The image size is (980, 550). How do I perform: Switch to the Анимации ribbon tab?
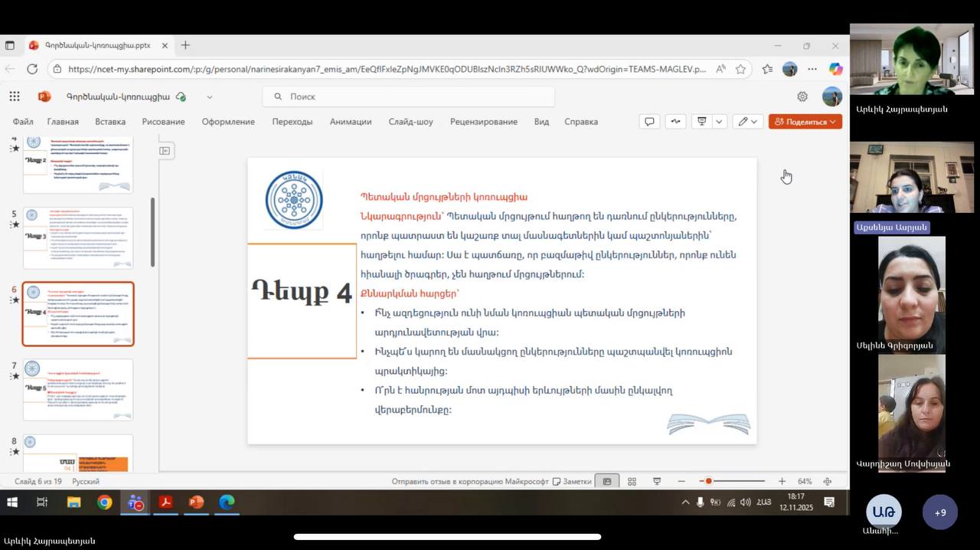coord(350,122)
